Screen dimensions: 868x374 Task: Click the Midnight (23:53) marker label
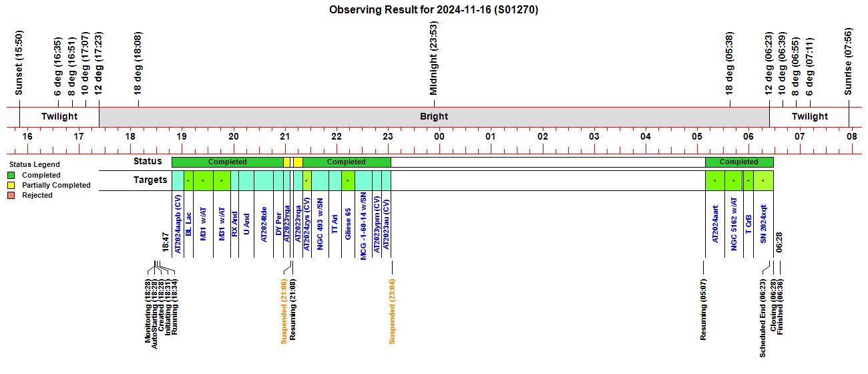433,59
